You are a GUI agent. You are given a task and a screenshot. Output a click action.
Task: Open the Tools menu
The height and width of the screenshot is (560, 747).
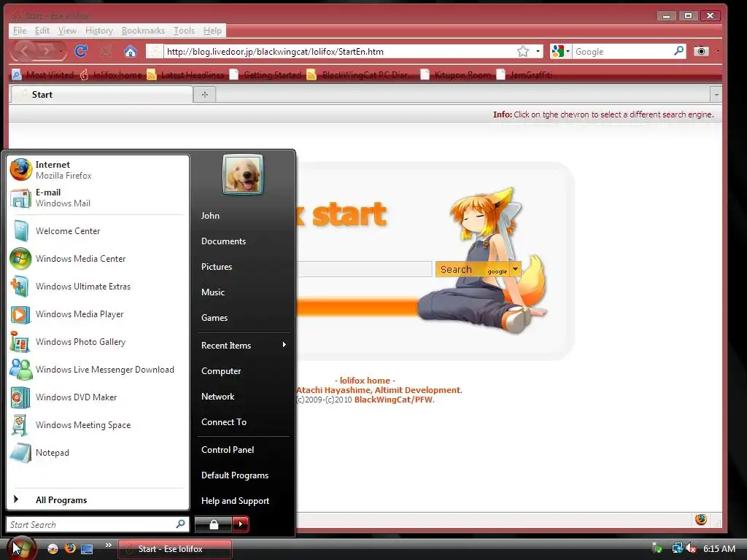pos(184,31)
